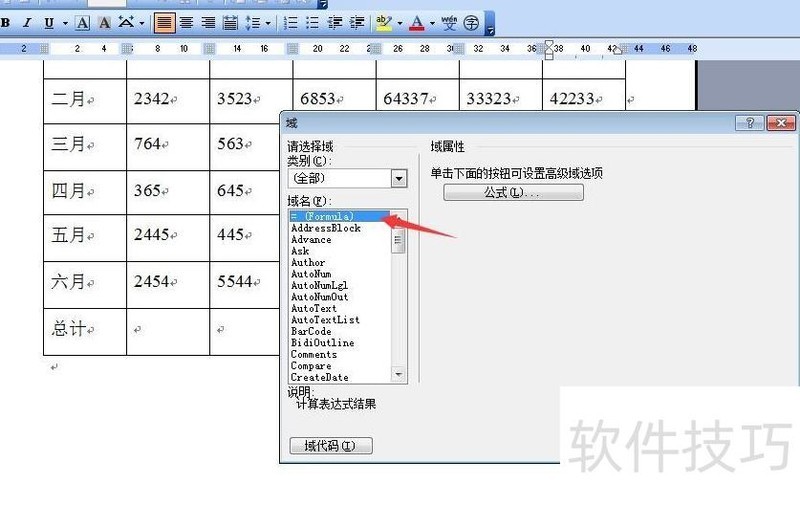Click the cell containing 2342

168,101
